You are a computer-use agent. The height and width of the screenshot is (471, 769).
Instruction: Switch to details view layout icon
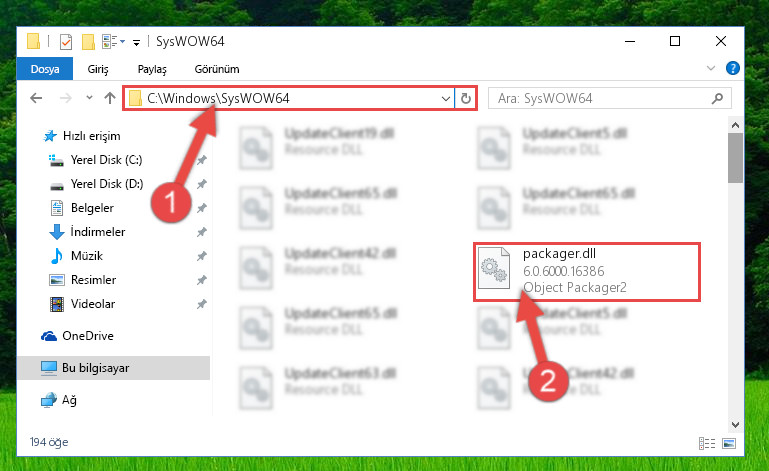coord(707,444)
